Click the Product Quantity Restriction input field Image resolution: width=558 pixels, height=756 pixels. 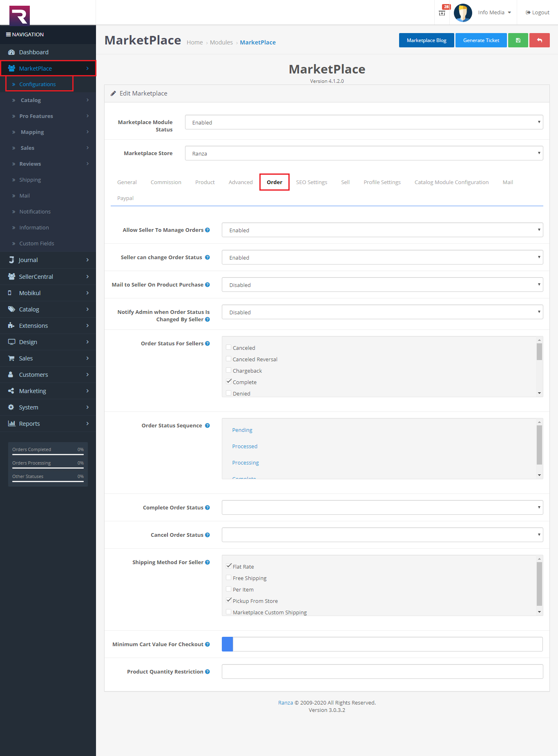pos(382,672)
